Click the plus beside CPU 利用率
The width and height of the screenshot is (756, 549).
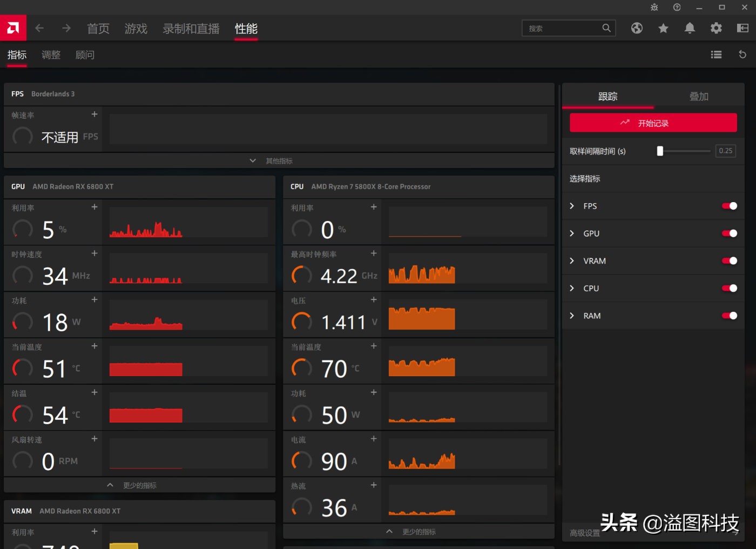374,207
